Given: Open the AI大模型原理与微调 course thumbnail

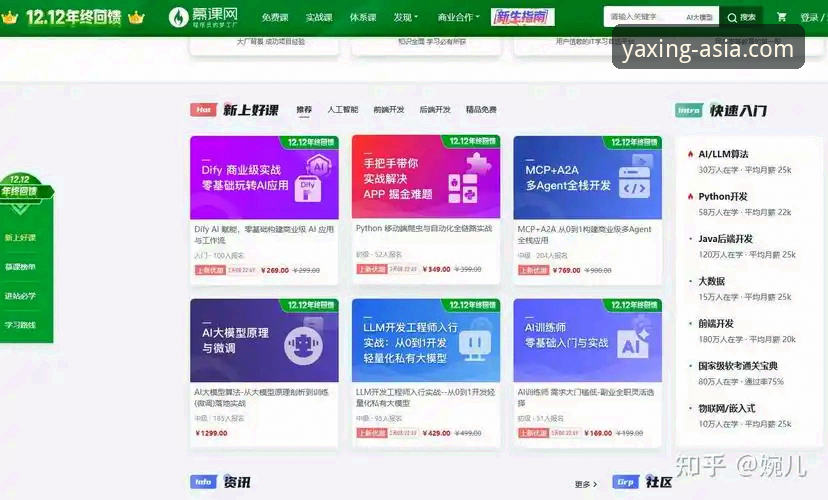Looking at the screenshot, I should coord(264,341).
